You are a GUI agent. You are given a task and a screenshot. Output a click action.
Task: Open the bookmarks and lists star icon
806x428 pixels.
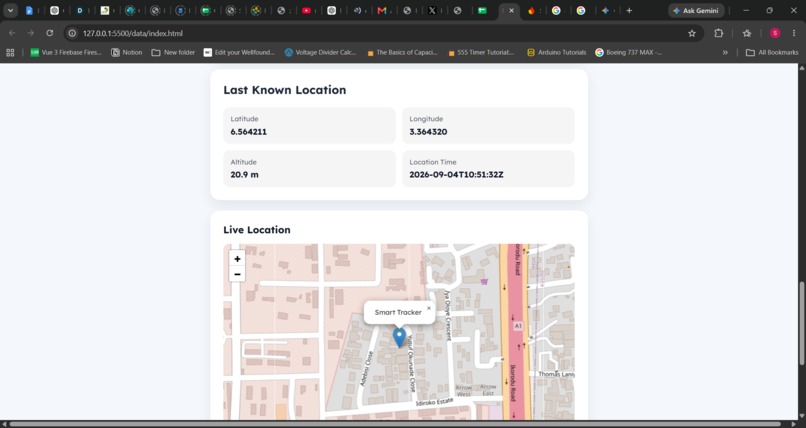coord(747,33)
